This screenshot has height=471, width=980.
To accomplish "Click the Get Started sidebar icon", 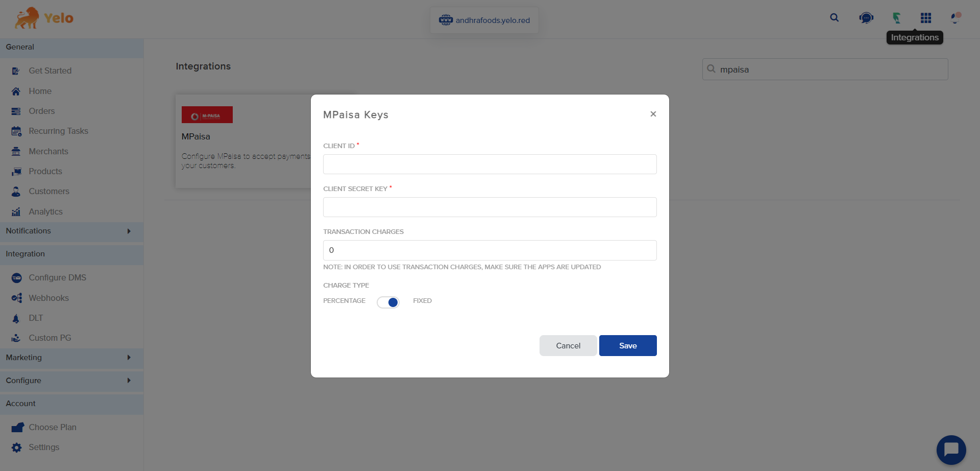I will 16,71.
